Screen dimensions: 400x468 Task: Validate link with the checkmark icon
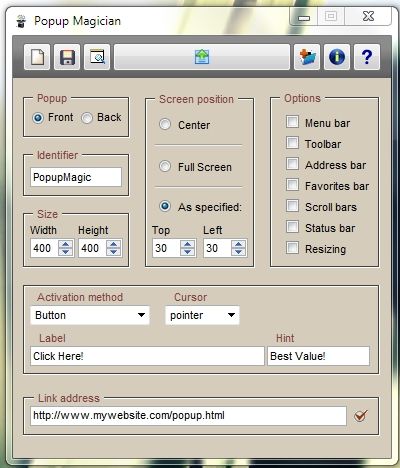pos(361,416)
